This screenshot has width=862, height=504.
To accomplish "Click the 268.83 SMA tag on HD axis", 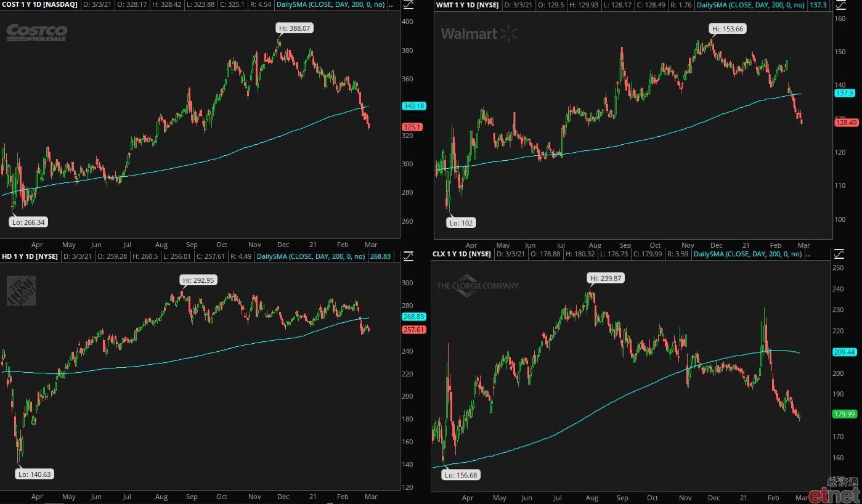I will 413,317.
